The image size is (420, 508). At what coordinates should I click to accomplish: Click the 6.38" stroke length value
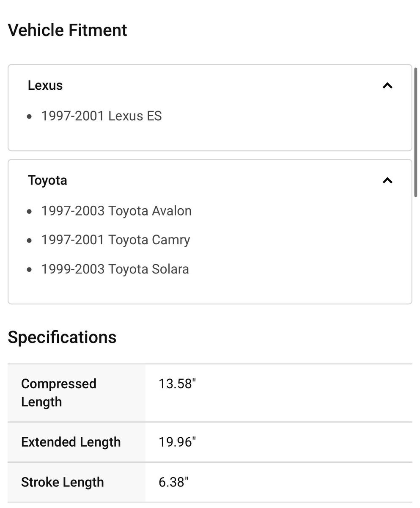tap(173, 482)
